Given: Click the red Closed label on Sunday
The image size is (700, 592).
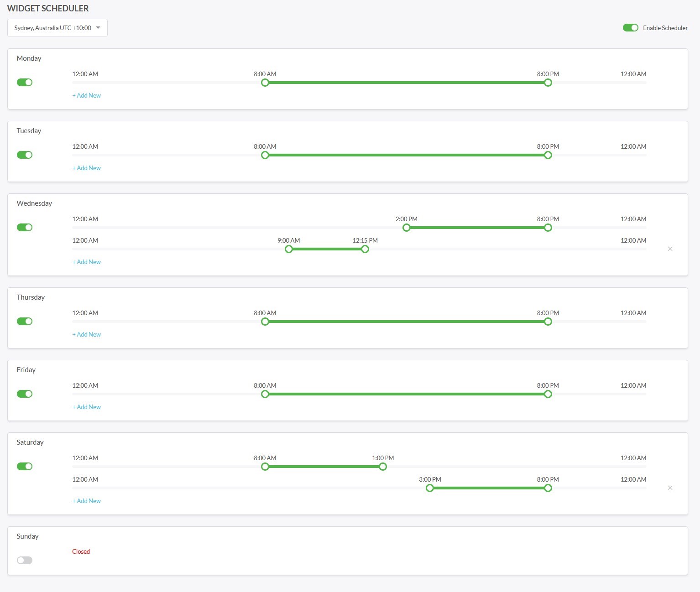Looking at the screenshot, I should coord(81,552).
